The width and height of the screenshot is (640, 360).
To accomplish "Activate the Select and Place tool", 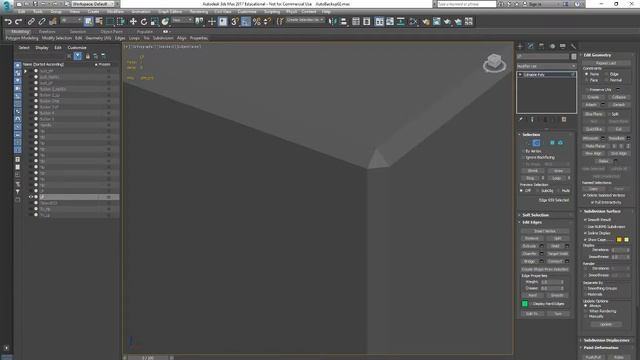I will (165, 22).
